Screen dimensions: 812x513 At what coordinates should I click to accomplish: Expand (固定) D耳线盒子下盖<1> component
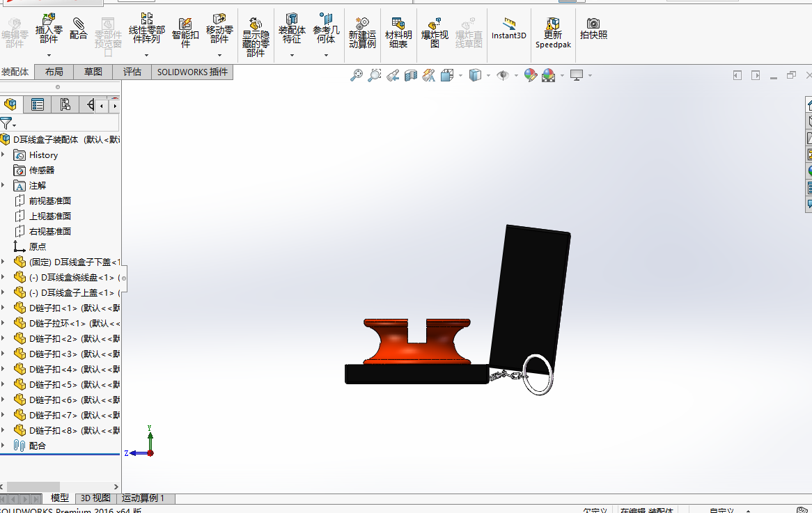3,262
